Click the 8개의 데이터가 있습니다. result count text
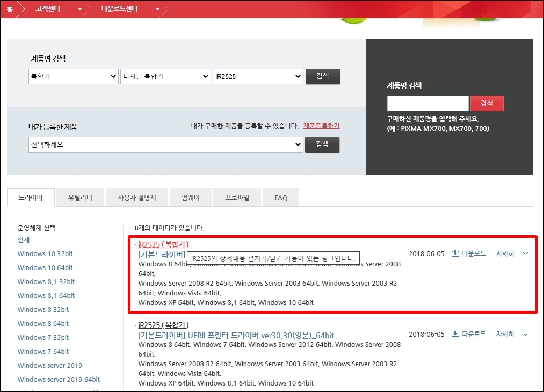This screenshot has width=544, height=392. (x=169, y=228)
